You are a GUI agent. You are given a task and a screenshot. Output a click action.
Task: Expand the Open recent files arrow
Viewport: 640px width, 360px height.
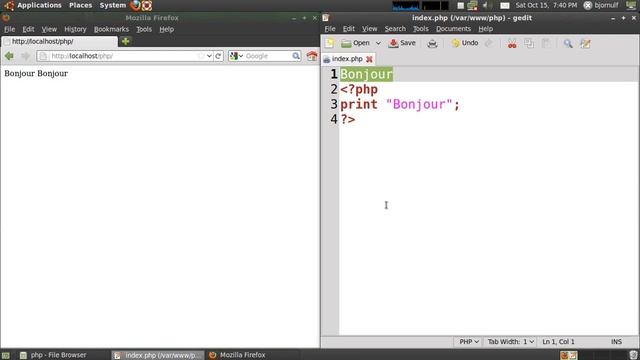[378, 43]
